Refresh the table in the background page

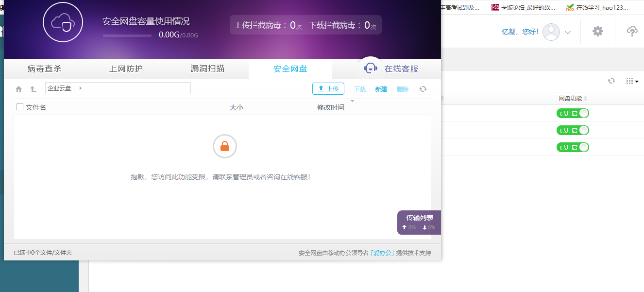click(x=611, y=81)
